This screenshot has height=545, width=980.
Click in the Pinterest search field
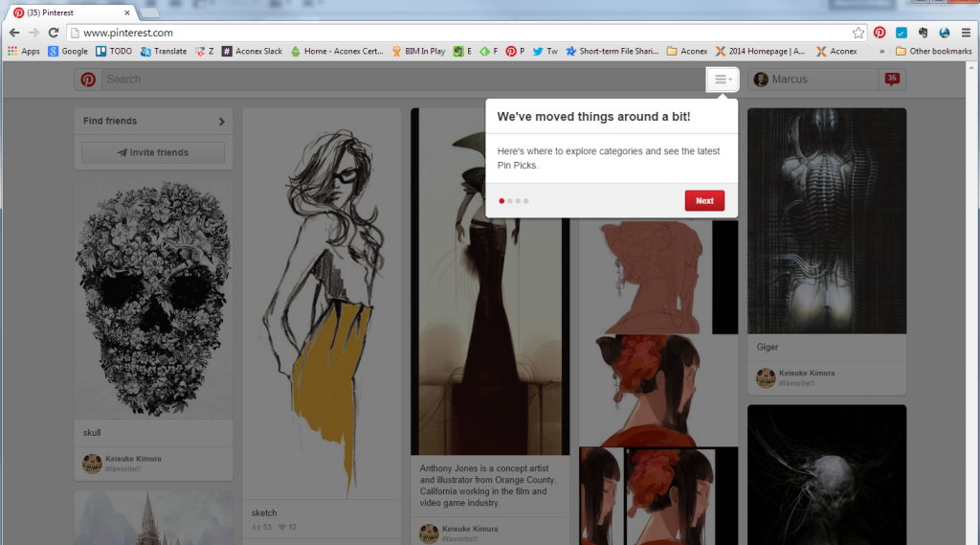[402, 79]
